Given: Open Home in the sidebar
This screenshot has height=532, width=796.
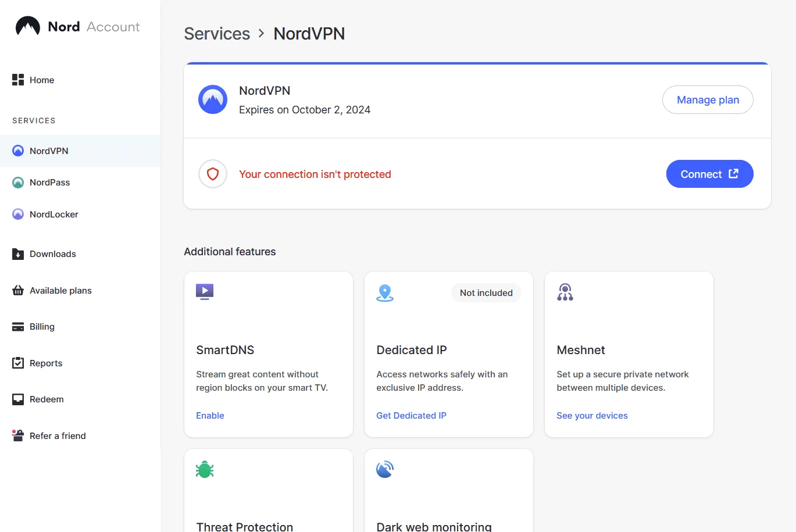Looking at the screenshot, I should pyautogui.click(x=80, y=80).
